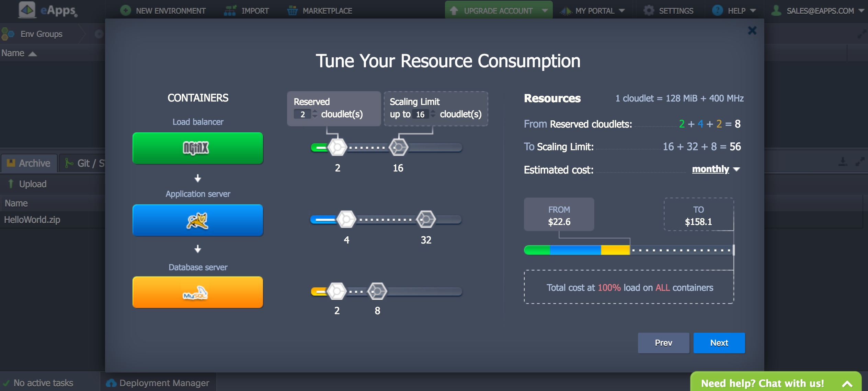Click the Scaling Limit cloudlets stepper arrows

coord(433,114)
